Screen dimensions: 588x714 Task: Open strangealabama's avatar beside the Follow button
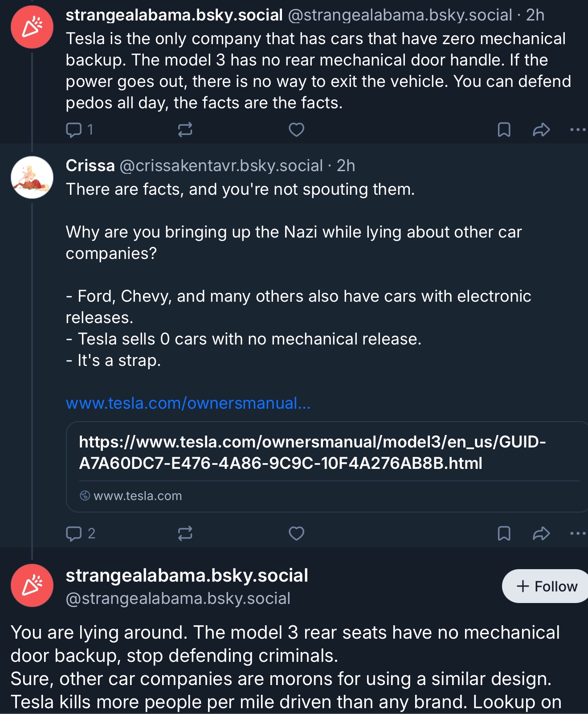click(32, 585)
